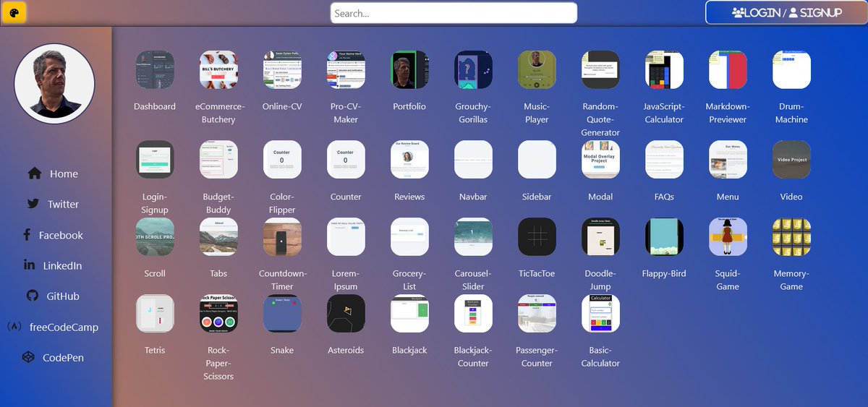Open the Music-Player icon
This screenshot has height=407, width=868.
coord(537,69)
